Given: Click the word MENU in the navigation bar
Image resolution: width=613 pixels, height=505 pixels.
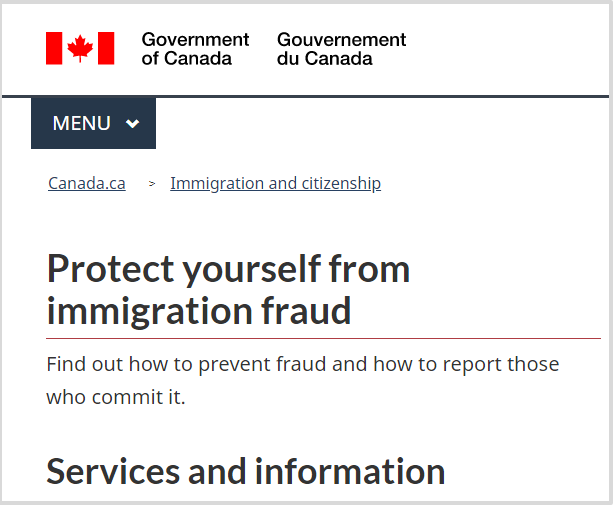Looking at the screenshot, I should point(82,124).
